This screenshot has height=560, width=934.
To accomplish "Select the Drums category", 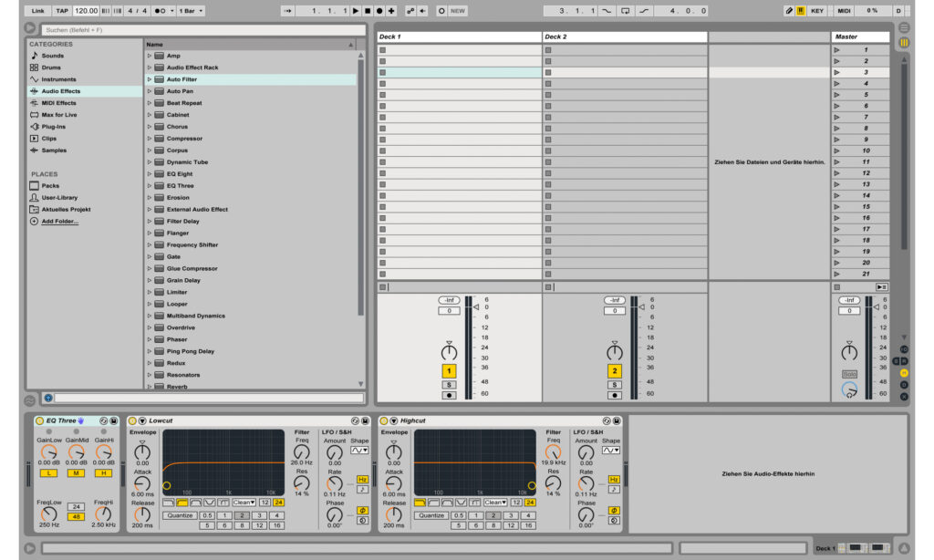I will [x=51, y=67].
